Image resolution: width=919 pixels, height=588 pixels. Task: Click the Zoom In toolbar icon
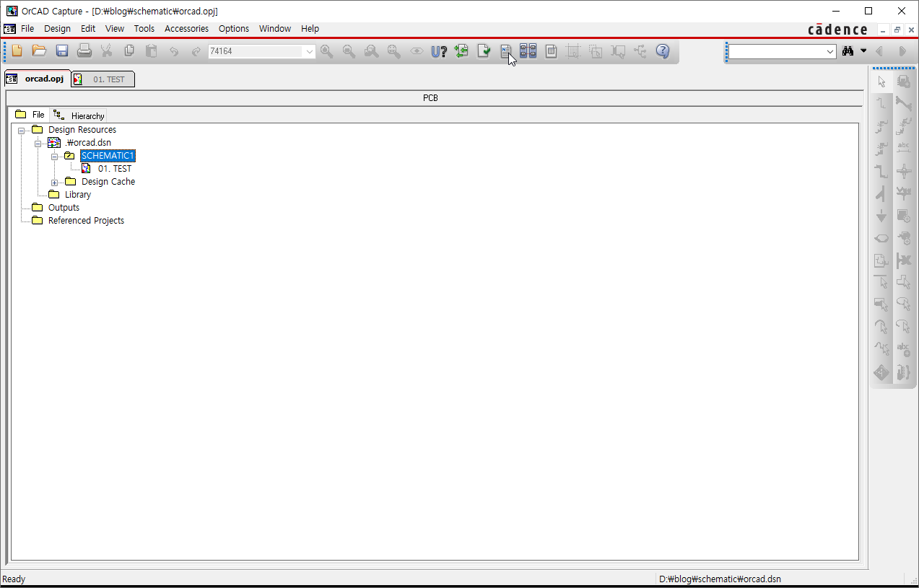point(326,51)
